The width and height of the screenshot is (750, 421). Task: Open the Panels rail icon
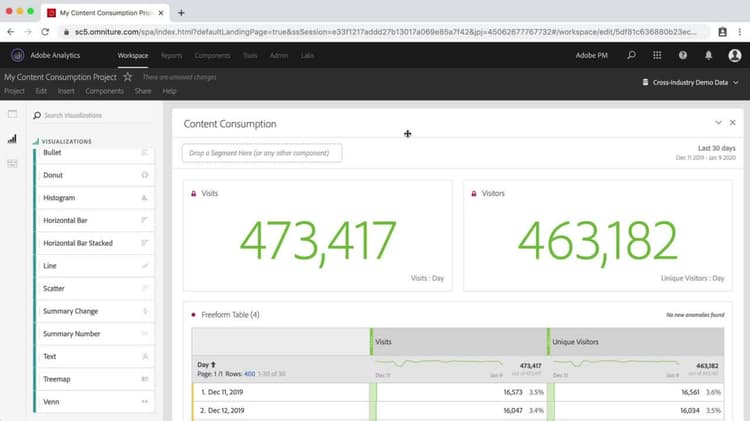(12, 114)
